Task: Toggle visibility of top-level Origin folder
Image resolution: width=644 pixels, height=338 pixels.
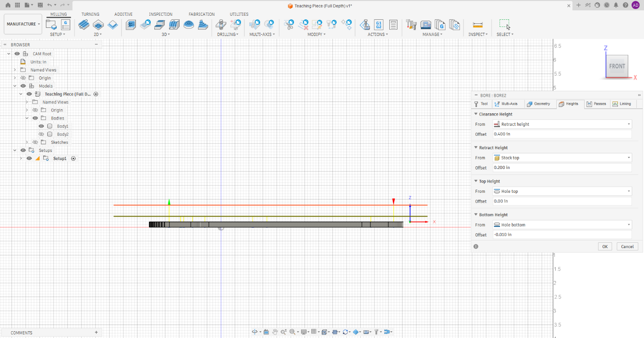Action: point(23,78)
